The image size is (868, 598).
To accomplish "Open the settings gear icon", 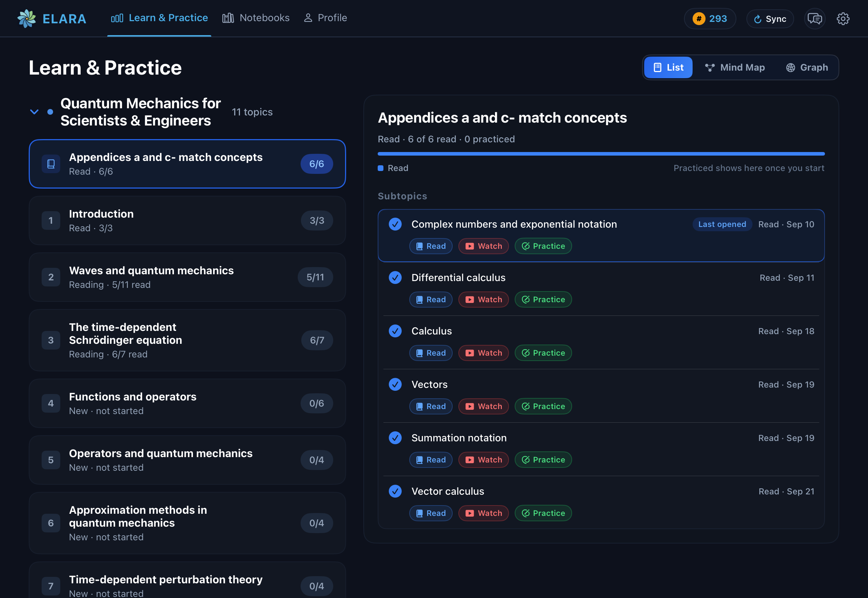I will [x=843, y=18].
